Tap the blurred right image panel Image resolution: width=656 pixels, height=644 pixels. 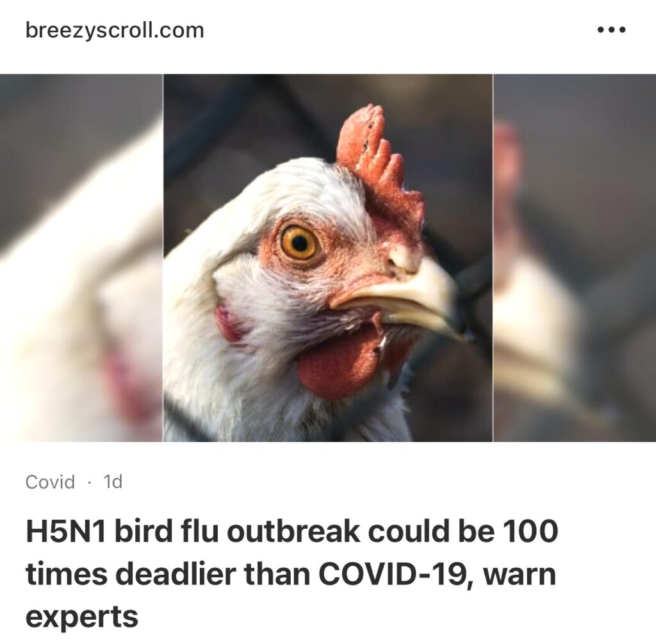[575, 258]
